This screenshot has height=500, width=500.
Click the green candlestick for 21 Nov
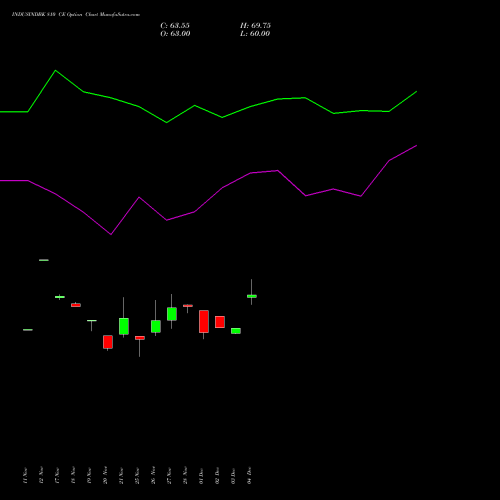coord(124,326)
